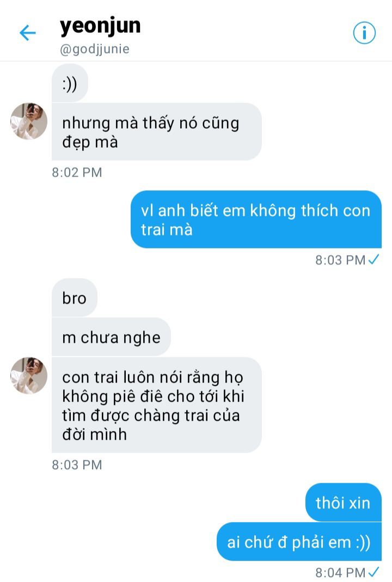392x582 pixels.
Task: Open conversation info icon
Action: (364, 33)
